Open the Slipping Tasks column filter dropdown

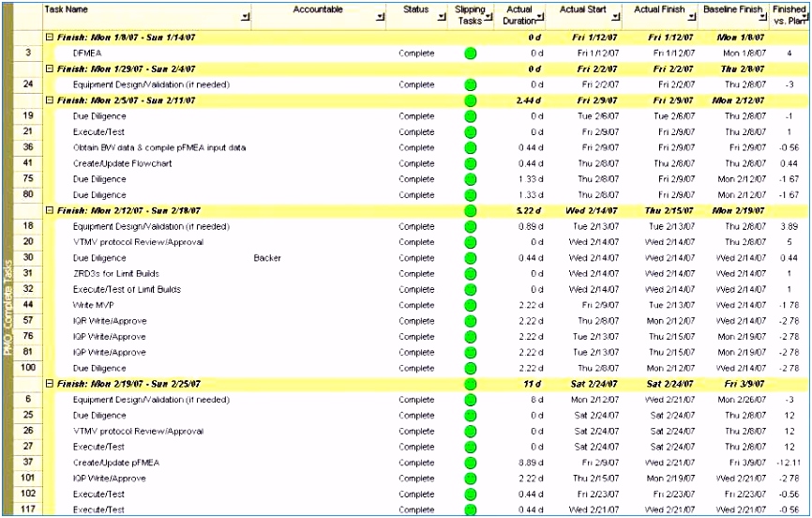[488, 17]
